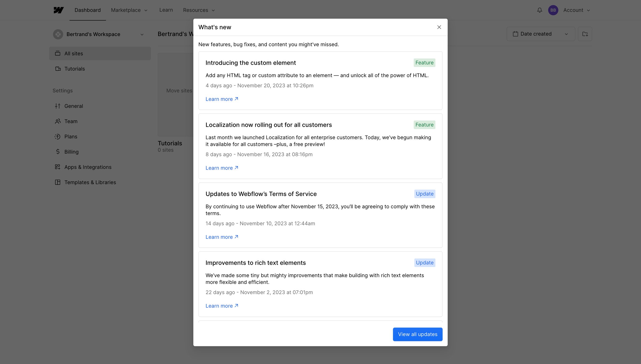Open Team settings
The width and height of the screenshot is (641, 364).
pyautogui.click(x=100, y=121)
